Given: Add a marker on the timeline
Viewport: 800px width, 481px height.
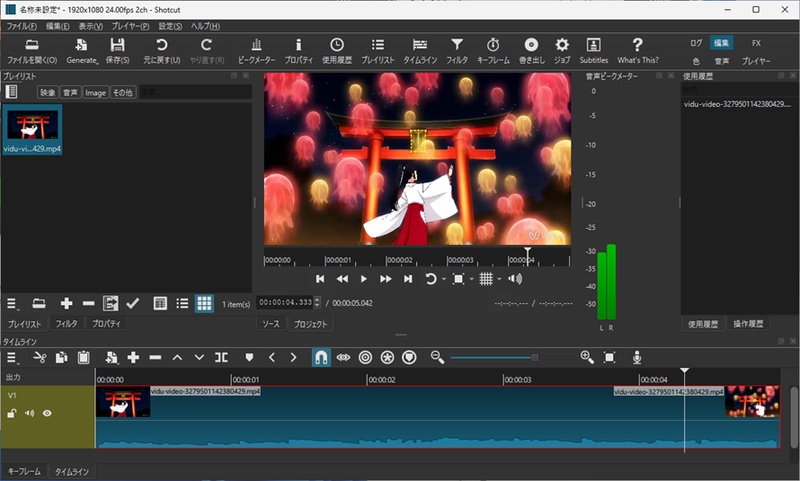Looking at the screenshot, I should [249, 358].
